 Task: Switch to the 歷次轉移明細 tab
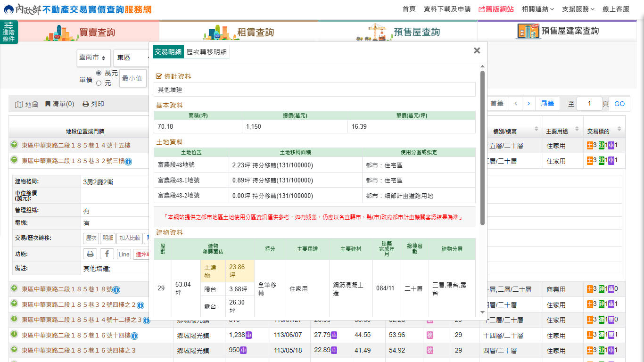tap(206, 52)
